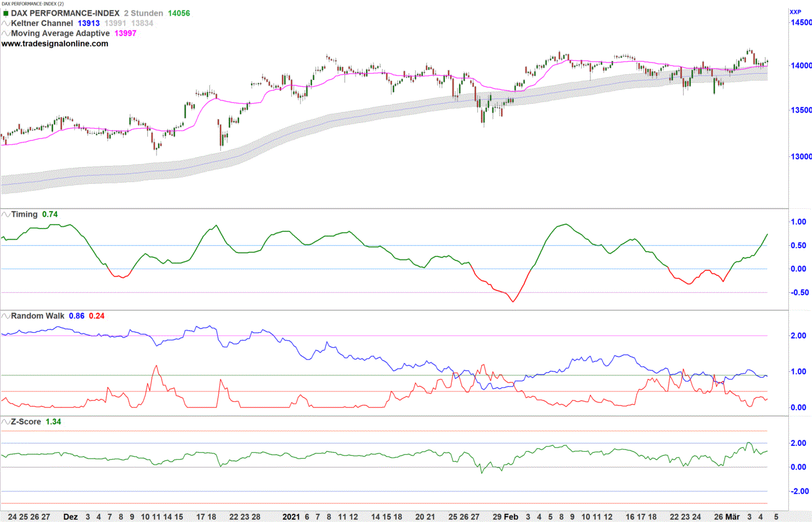Viewport: 812px width, 522px height.
Task: Click the red Random Walk value 0.24
Action: tap(97, 316)
